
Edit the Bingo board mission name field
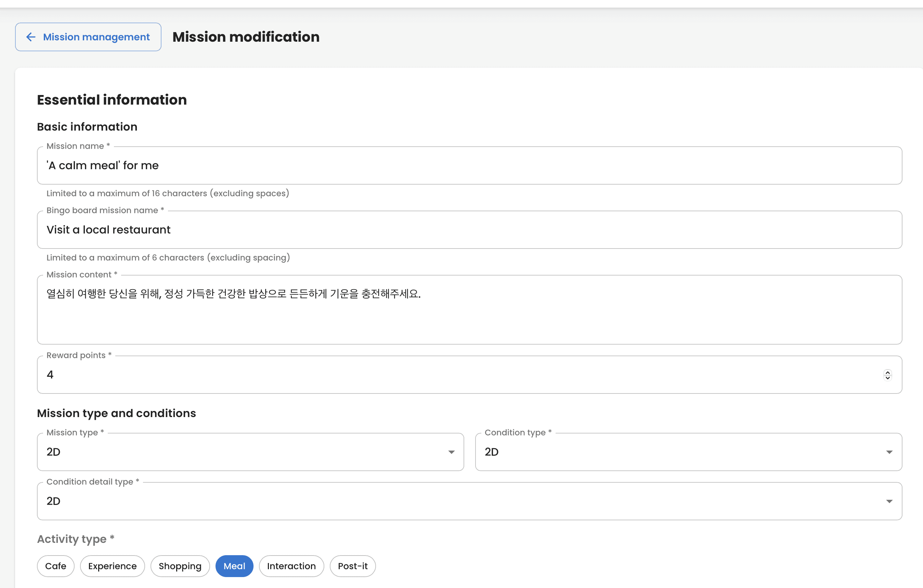pos(469,230)
